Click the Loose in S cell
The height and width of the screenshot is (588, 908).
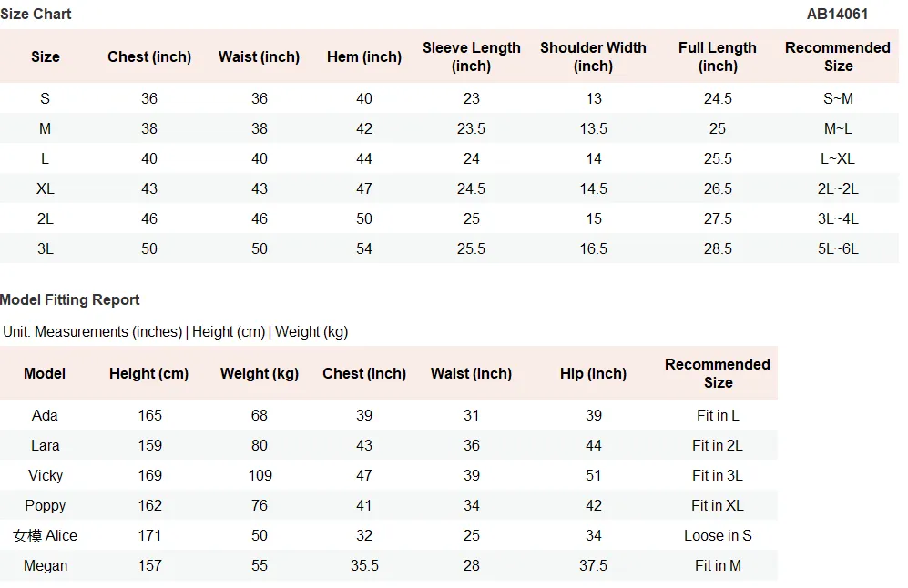[718, 536]
